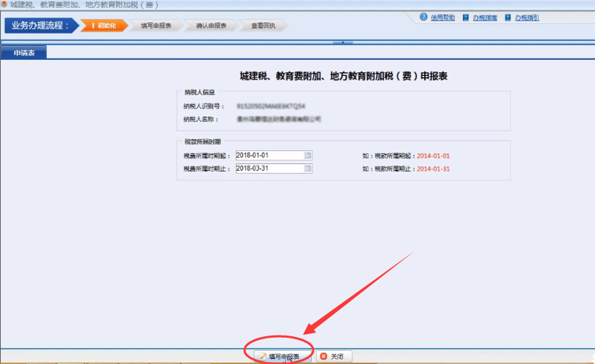595x364 pixels.
Task: Open the 使用帮助 link
Action: coord(442,18)
